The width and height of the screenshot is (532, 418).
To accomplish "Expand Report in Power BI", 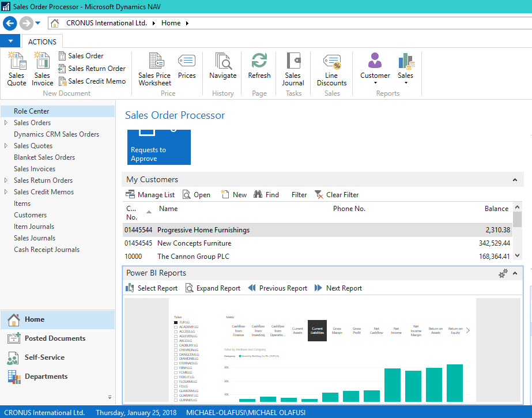I will click(x=213, y=288).
